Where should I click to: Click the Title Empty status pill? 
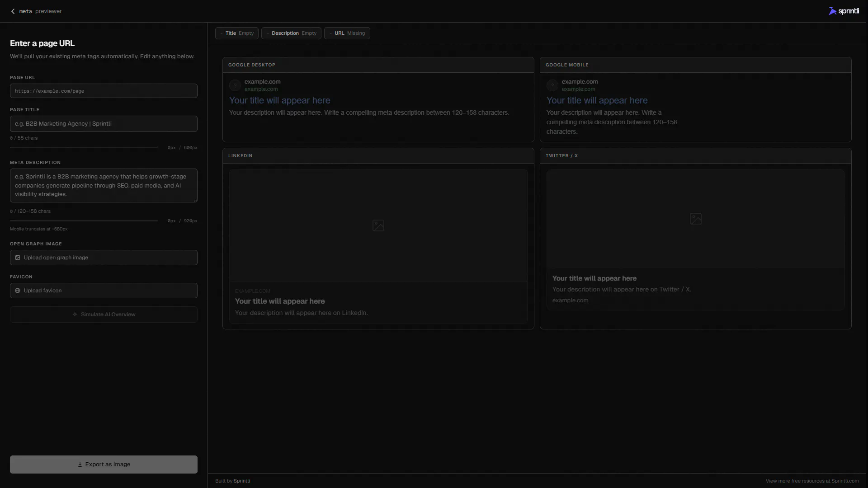pos(236,33)
